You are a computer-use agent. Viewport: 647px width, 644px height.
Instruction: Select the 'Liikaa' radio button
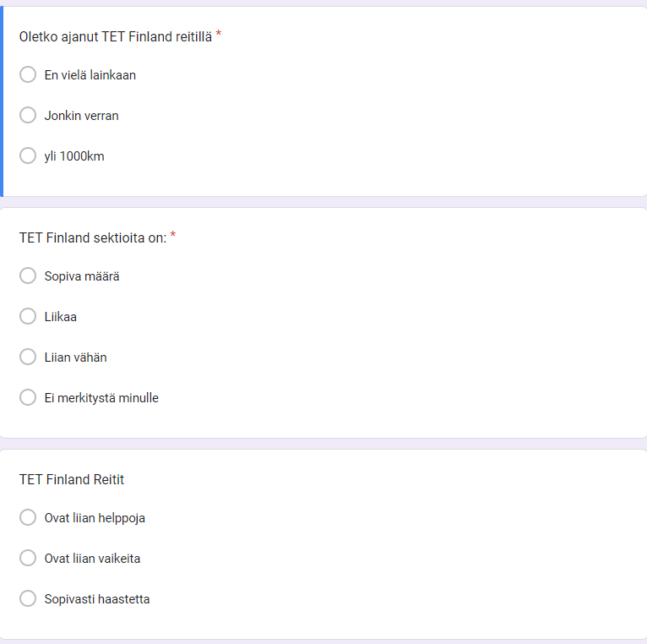28,317
